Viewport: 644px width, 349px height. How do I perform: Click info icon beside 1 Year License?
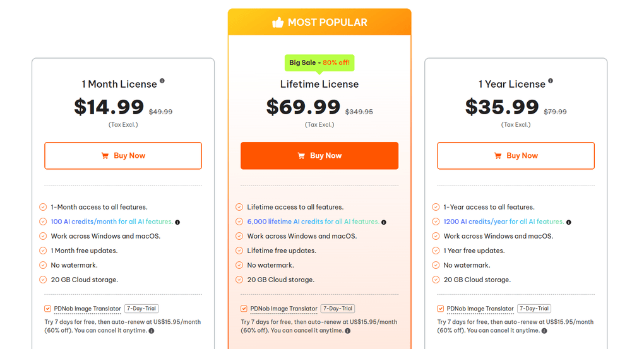click(551, 81)
